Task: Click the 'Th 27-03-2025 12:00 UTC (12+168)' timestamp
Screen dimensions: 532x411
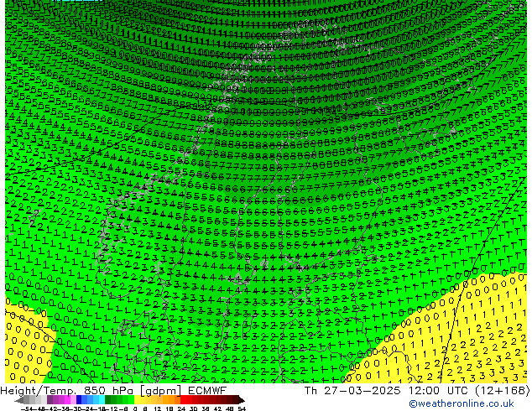Action: [417, 391]
